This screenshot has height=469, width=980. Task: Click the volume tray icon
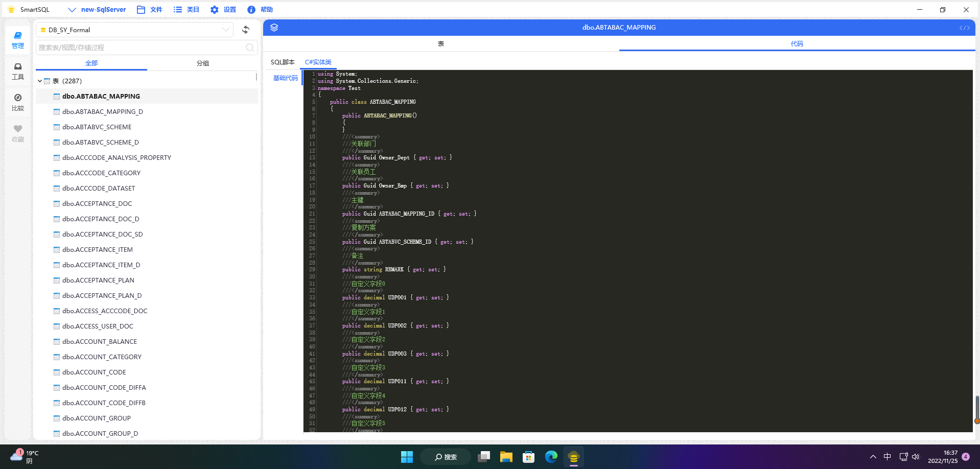tap(916, 457)
